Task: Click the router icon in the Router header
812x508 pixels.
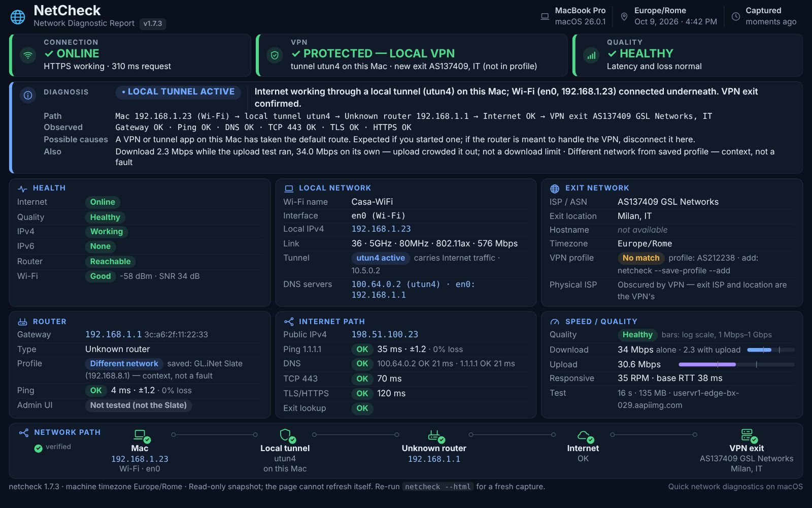Action: 22,322
